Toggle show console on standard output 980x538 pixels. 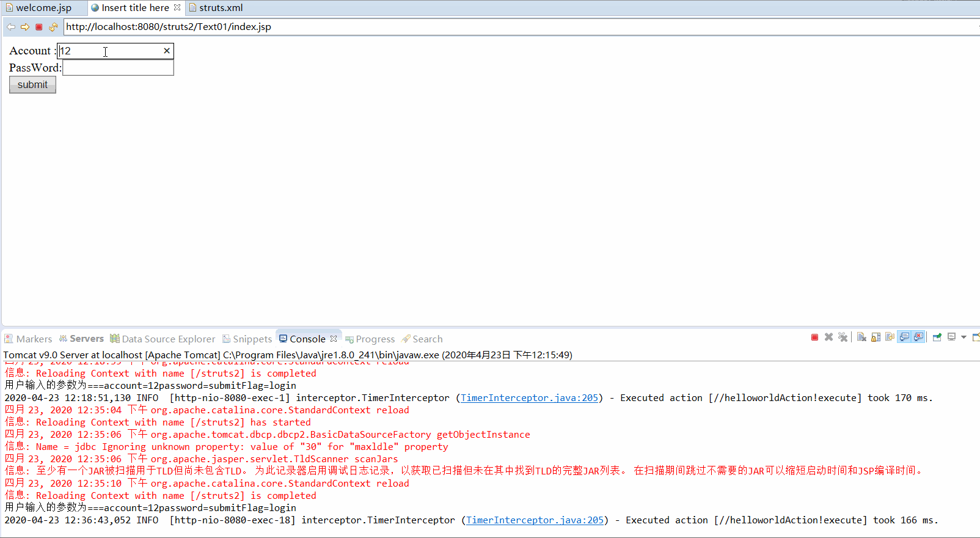pos(904,337)
